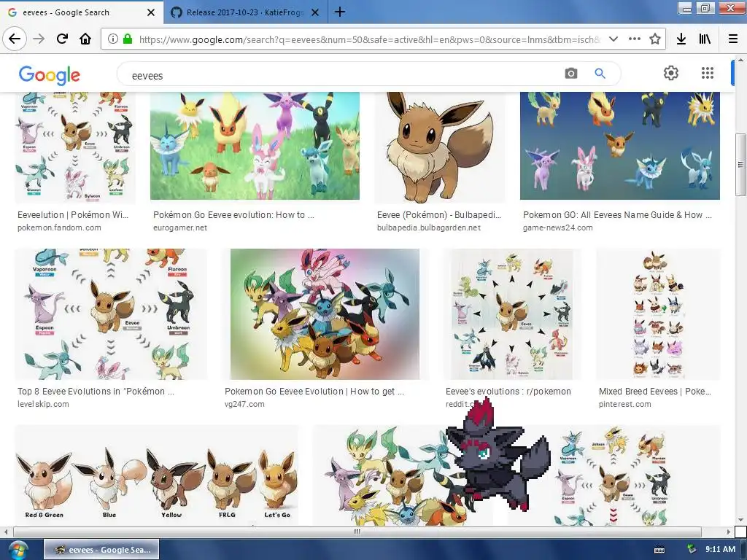747x560 pixels.
Task: Run the search with the magnifier icon
Action: (x=600, y=74)
